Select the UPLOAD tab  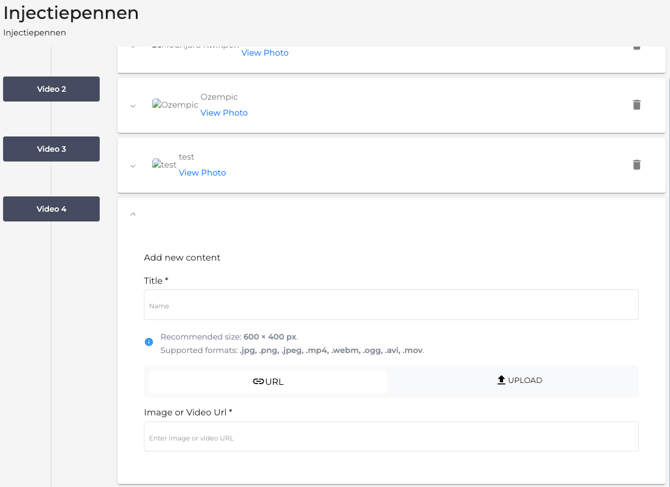coord(519,381)
